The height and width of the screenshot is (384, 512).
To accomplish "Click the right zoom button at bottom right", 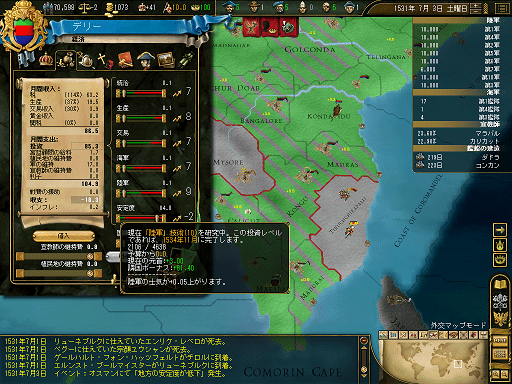I will pos(504,374).
